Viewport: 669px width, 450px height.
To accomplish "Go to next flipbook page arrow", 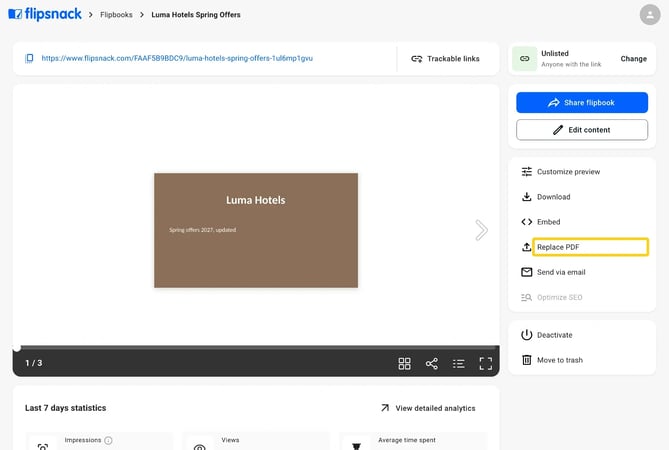I will tap(481, 230).
